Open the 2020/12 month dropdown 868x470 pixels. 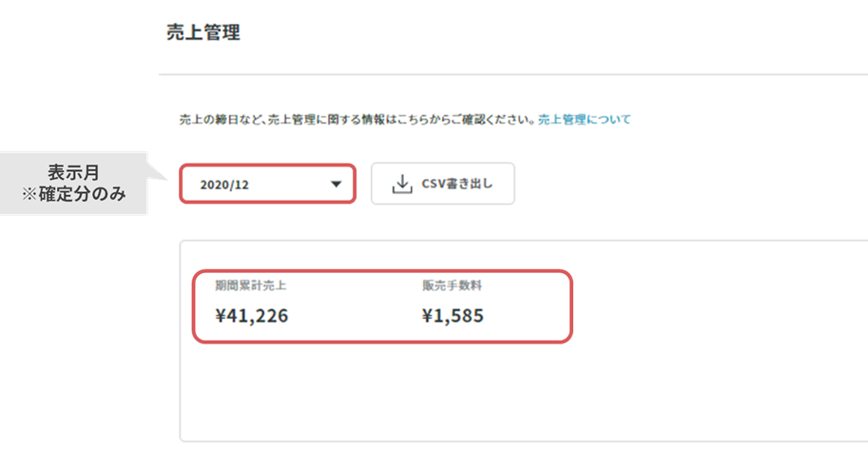tap(267, 184)
